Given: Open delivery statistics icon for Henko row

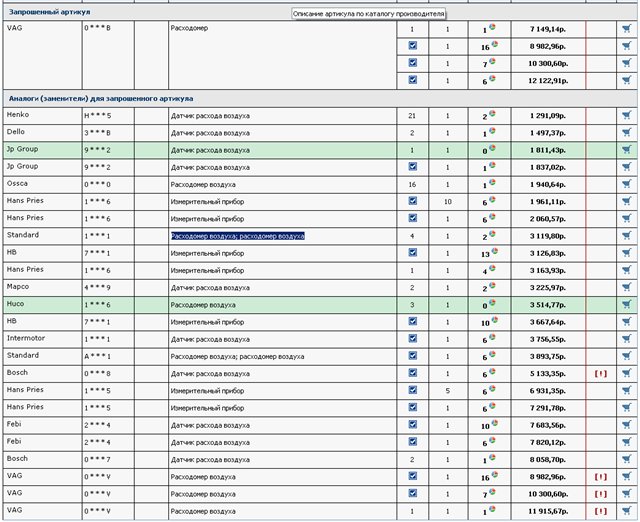Looking at the screenshot, I should click(492, 113).
